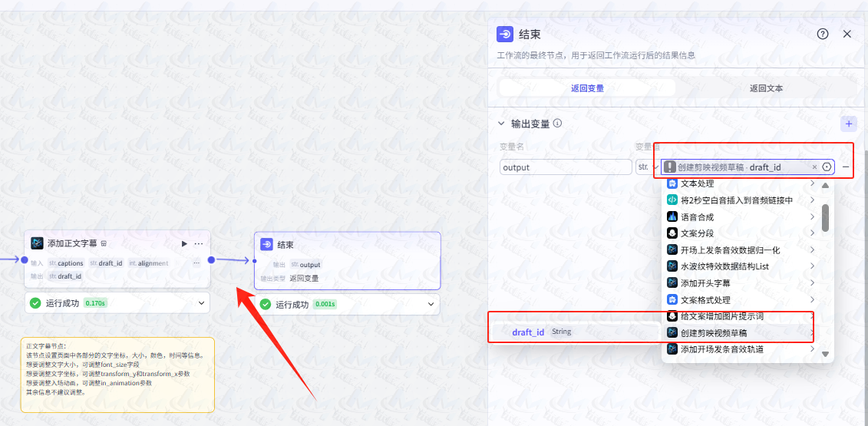Click the green check on 结束 result
868x426 pixels.
click(x=266, y=304)
